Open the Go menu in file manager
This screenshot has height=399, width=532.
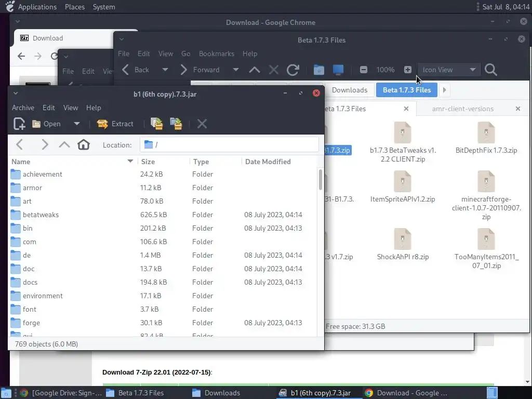(x=185, y=54)
